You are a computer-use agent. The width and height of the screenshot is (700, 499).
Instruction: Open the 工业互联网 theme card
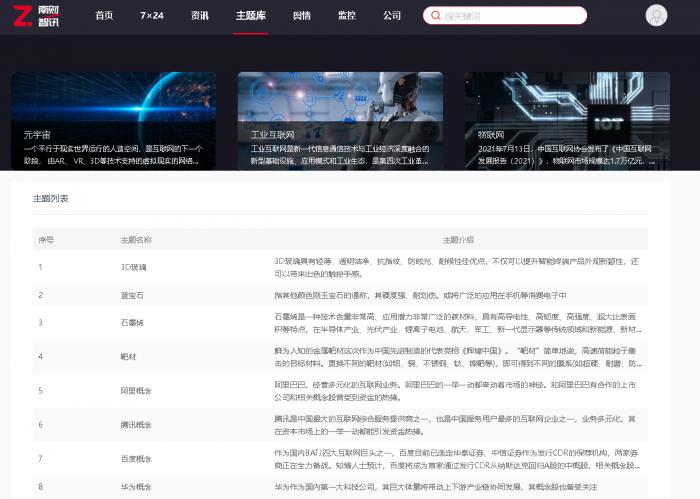(x=340, y=121)
